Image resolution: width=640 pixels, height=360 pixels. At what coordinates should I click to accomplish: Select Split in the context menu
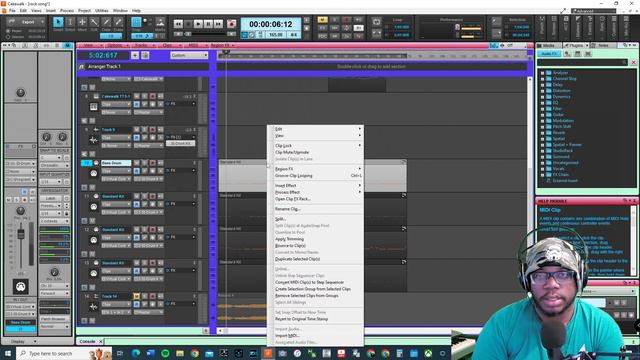coord(280,219)
